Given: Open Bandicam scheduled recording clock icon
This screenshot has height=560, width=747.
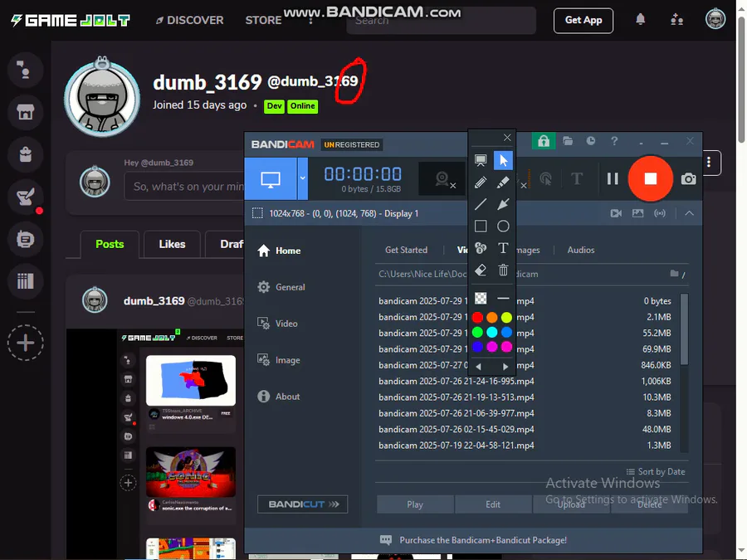Looking at the screenshot, I should (591, 141).
